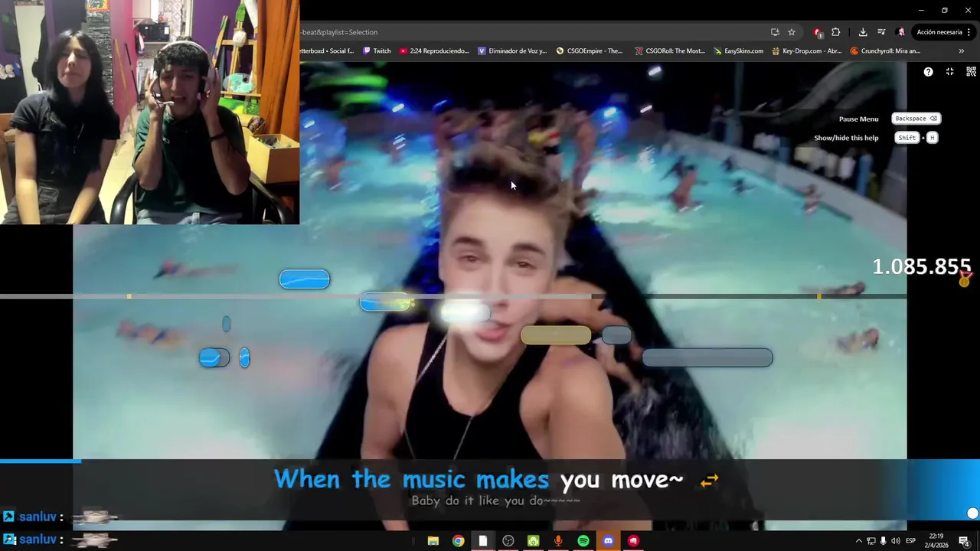Open the red taskbar app icon
This screenshot has width=980, height=551.
pyautogui.click(x=633, y=541)
